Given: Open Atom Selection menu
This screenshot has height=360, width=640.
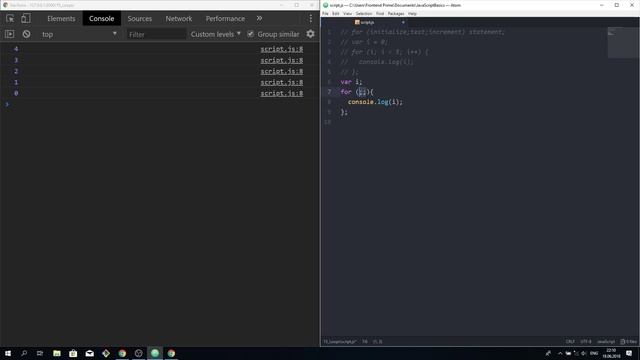Looking at the screenshot, I should click(x=363, y=13).
